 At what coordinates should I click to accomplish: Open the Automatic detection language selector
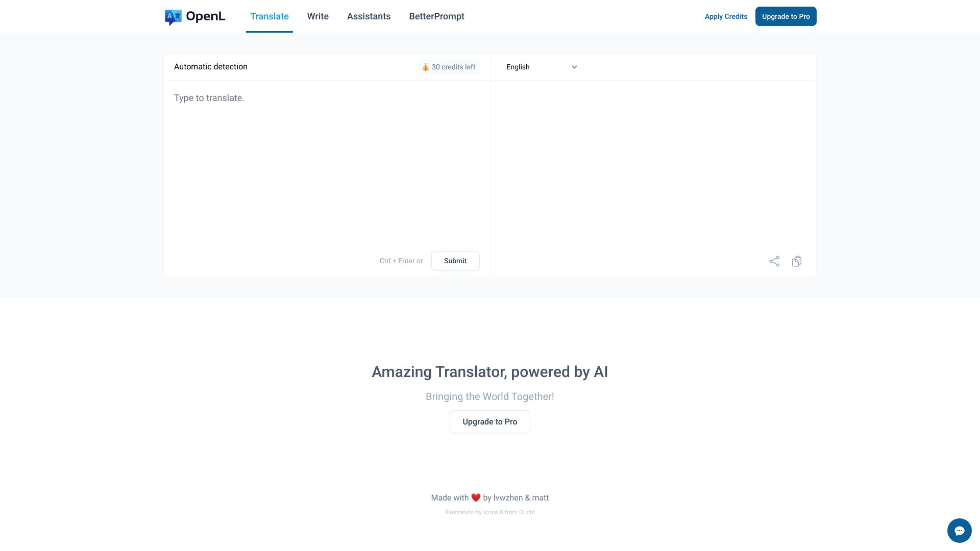pos(211,67)
